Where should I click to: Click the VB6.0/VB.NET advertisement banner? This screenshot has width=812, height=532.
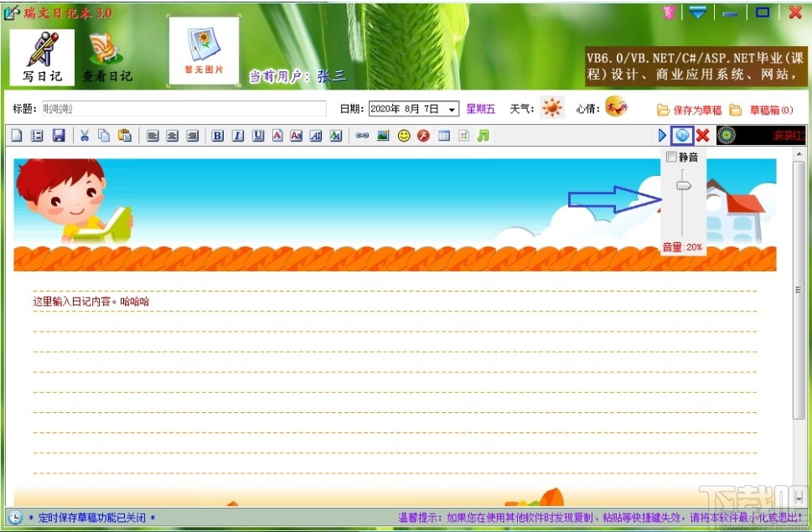pos(696,66)
